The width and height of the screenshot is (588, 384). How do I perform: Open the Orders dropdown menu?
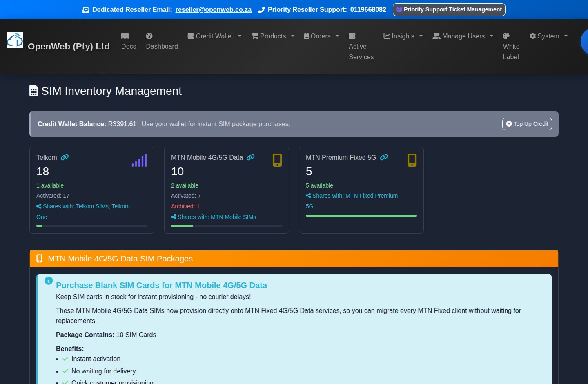321,36
